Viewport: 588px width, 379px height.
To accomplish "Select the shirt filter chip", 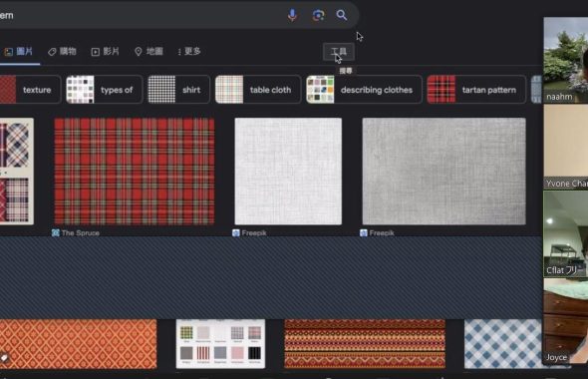I will click(178, 90).
